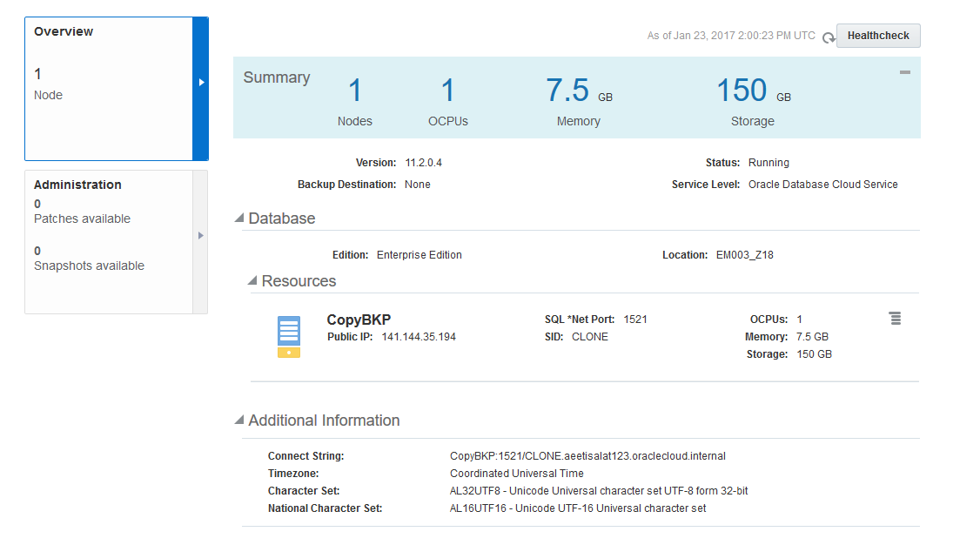Click the CopyBKP node name

pyautogui.click(x=359, y=320)
